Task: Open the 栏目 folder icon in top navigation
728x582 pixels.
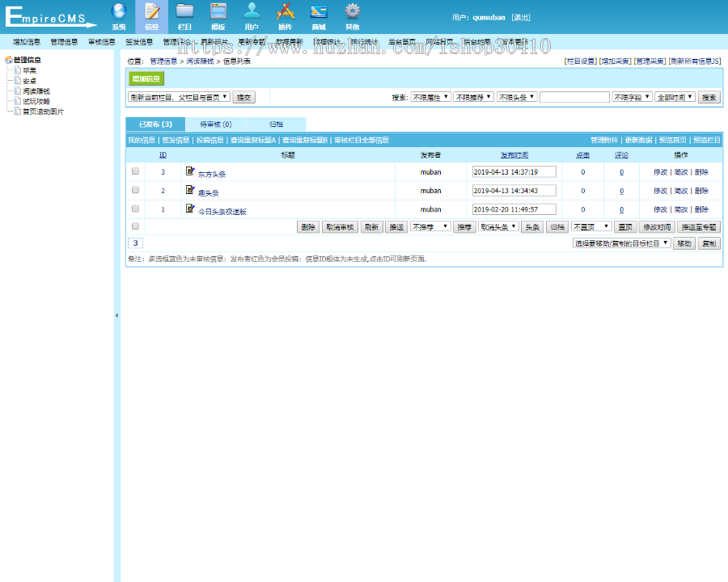Action: (184, 12)
